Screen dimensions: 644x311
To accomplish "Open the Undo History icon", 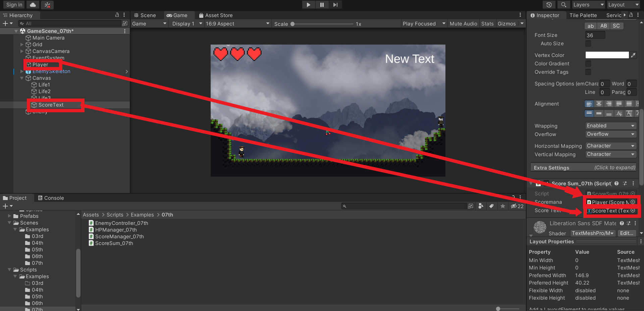I will coord(549,5).
